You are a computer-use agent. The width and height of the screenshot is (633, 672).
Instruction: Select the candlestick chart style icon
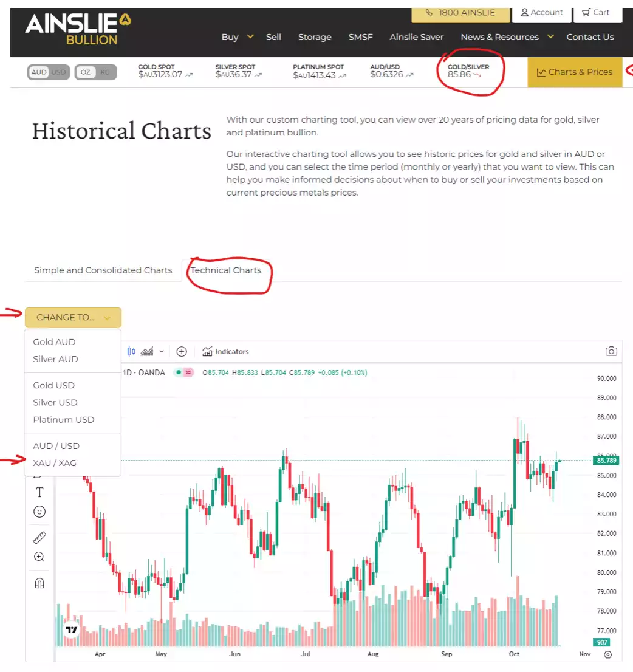tap(131, 351)
